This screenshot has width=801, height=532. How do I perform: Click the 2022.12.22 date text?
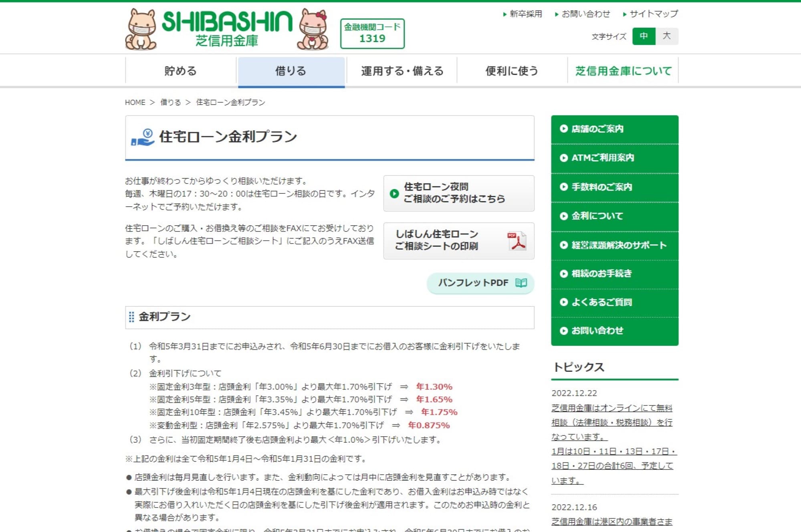click(574, 393)
